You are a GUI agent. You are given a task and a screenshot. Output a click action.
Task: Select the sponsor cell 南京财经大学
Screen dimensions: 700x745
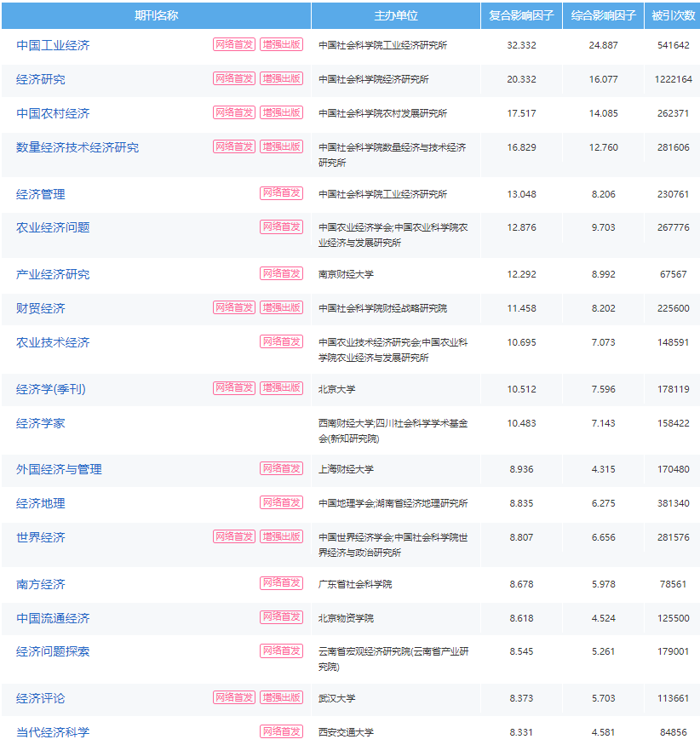point(346,275)
